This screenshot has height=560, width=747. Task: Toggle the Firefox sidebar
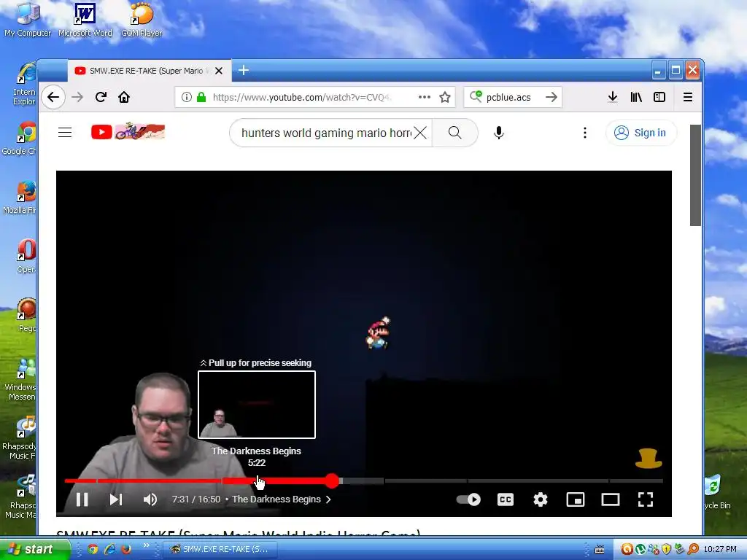[x=659, y=97]
